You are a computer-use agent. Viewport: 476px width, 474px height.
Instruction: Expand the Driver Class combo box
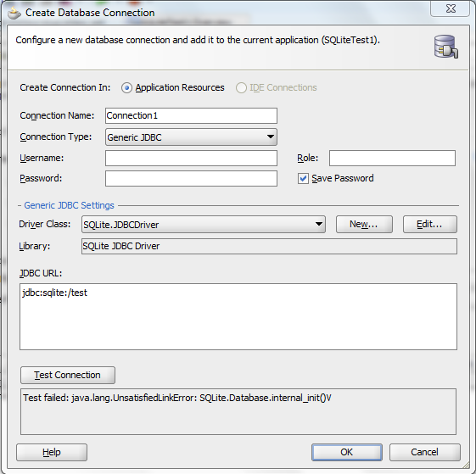pyautogui.click(x=204, y=225)
